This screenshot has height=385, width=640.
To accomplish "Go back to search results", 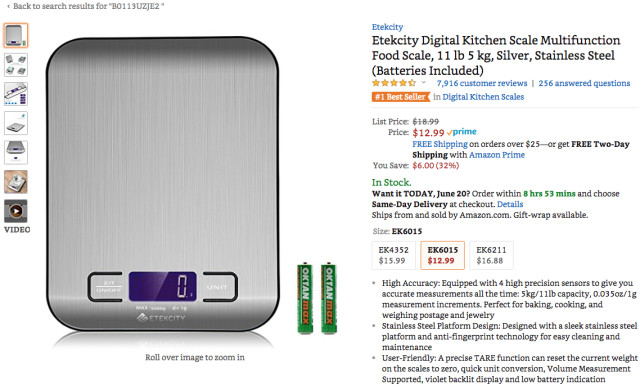I will (x=86, y=6).
